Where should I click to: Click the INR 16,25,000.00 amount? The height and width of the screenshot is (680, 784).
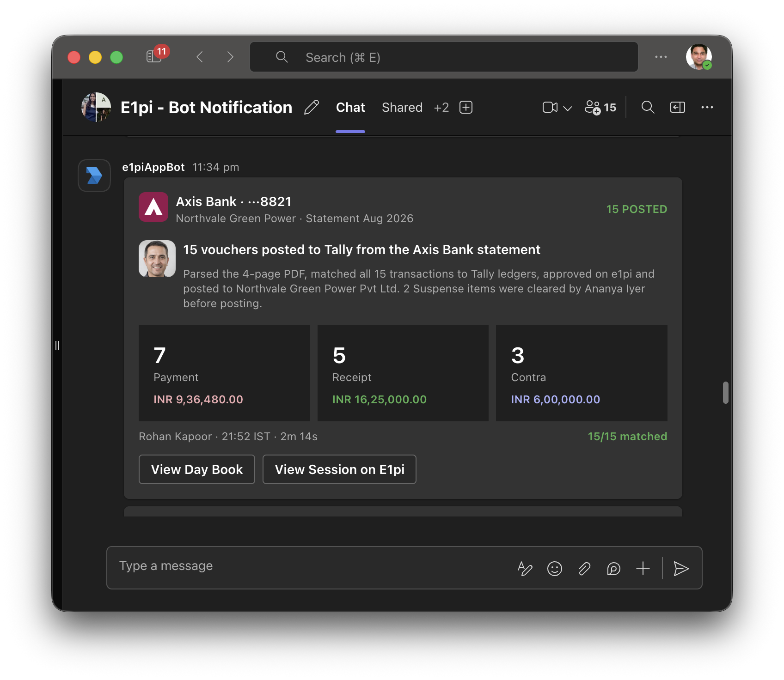tap(380, 400)
